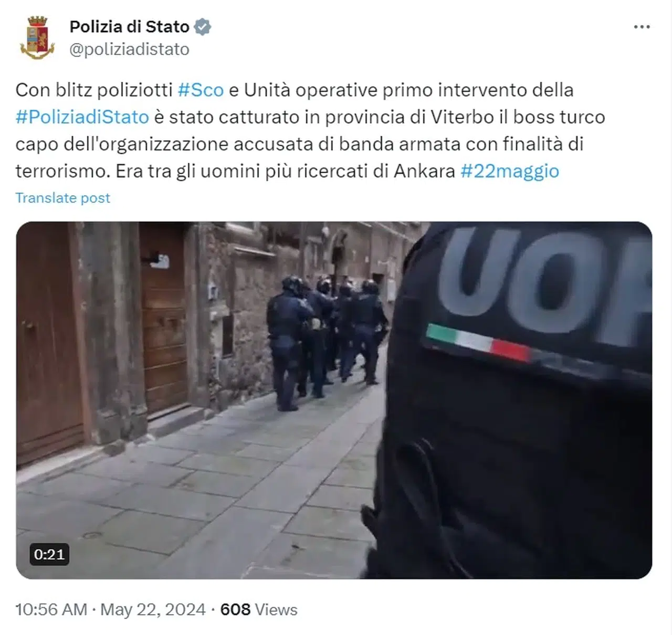Click the May 22, 2024 date
The height and width of the screenshot is (635, 672).
153,609
